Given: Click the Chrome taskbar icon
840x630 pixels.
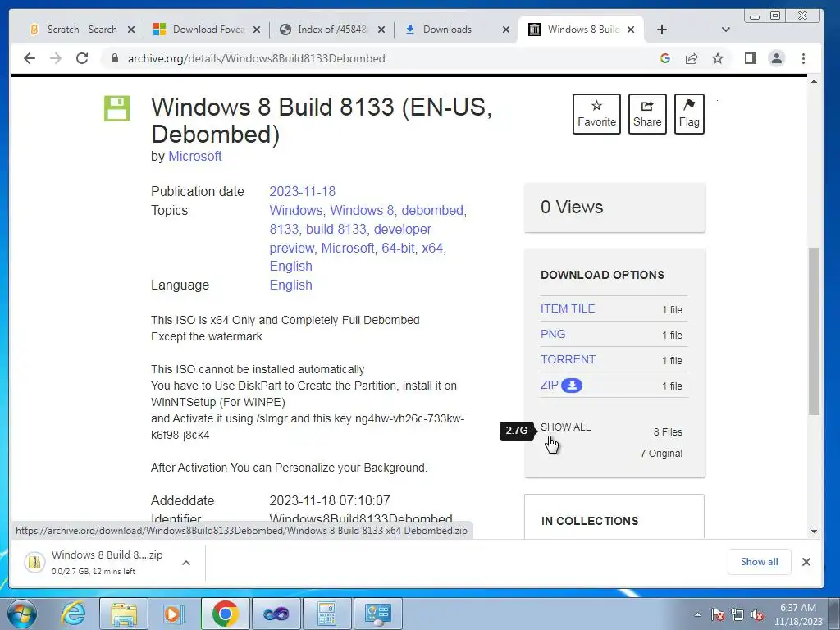Looking at the screenshot, I should tap(225, 614).
